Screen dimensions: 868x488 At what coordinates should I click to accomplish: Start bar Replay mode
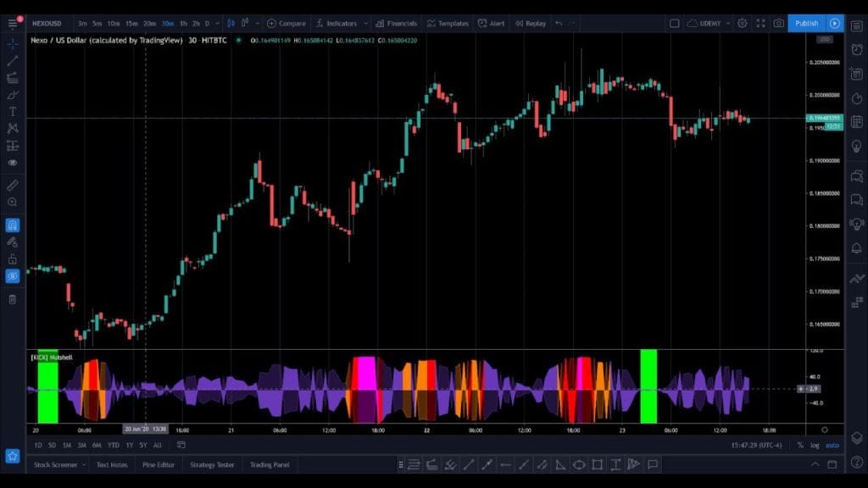tap(531, 23)
